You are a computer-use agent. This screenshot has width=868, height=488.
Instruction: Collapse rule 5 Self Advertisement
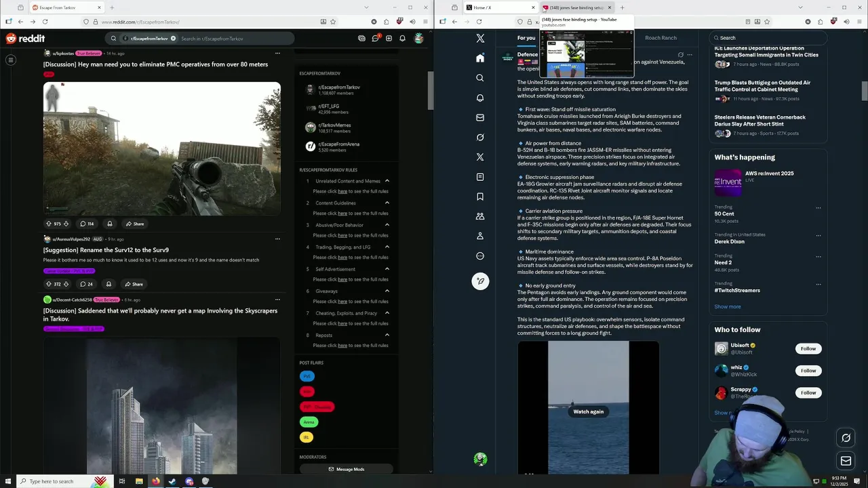pos(387,269)
